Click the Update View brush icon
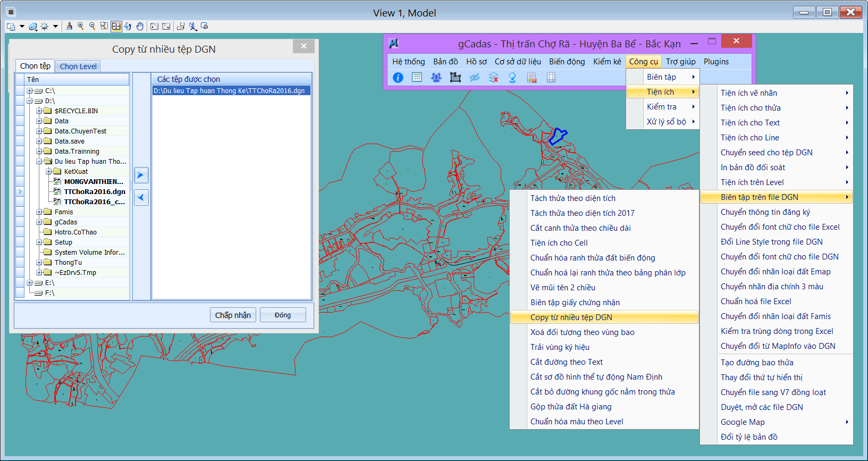The width and height of the screenshot is (868, 461). [x=69, y=26]
